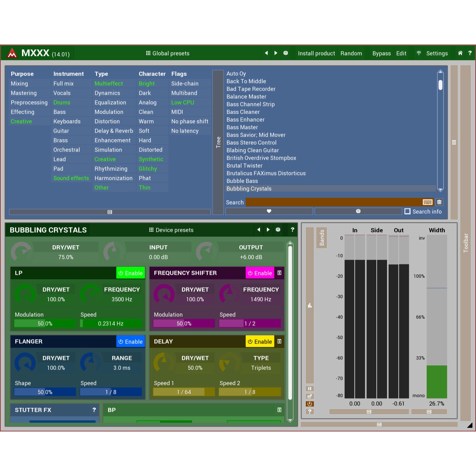Open the help question mark in top bar
Image resolution: width=476 pixels, height=476 pixels.
click(470, 53)
